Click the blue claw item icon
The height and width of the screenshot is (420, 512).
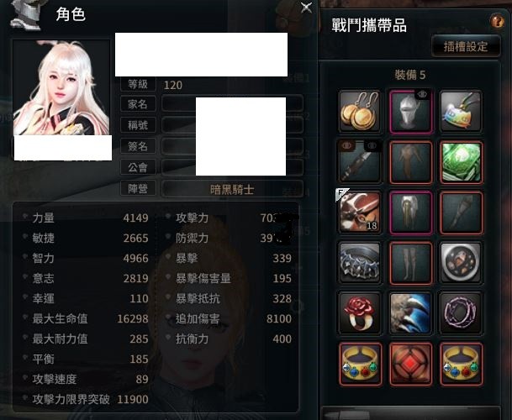pos(411,313)
